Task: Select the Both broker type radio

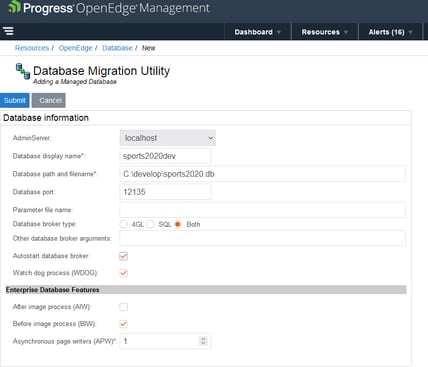Action: (178, 224)
